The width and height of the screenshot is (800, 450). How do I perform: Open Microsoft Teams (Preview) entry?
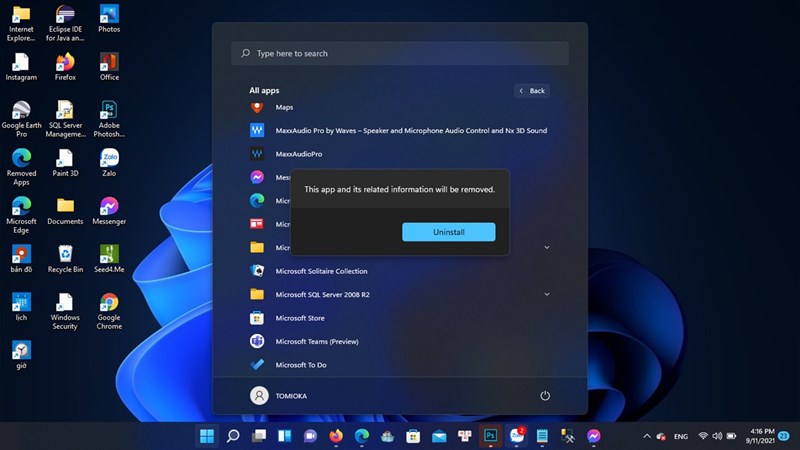point(316,342)
